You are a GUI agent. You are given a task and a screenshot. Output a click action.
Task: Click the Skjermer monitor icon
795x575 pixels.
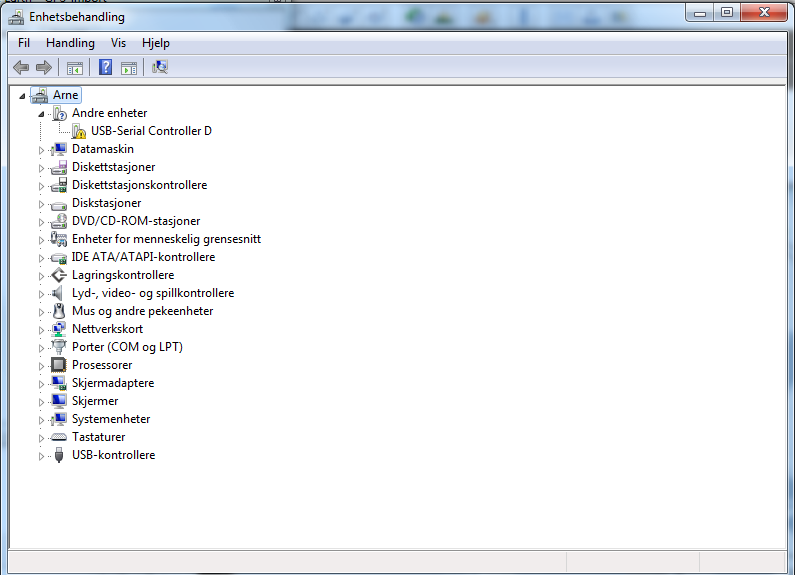click(x=59, y=401)
